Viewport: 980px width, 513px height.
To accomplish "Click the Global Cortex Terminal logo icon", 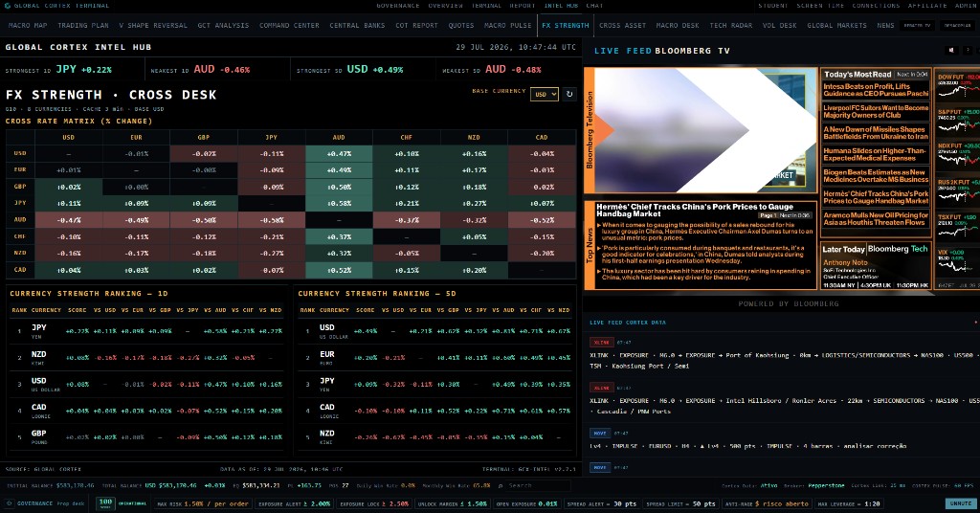I will tap(8, 6).
